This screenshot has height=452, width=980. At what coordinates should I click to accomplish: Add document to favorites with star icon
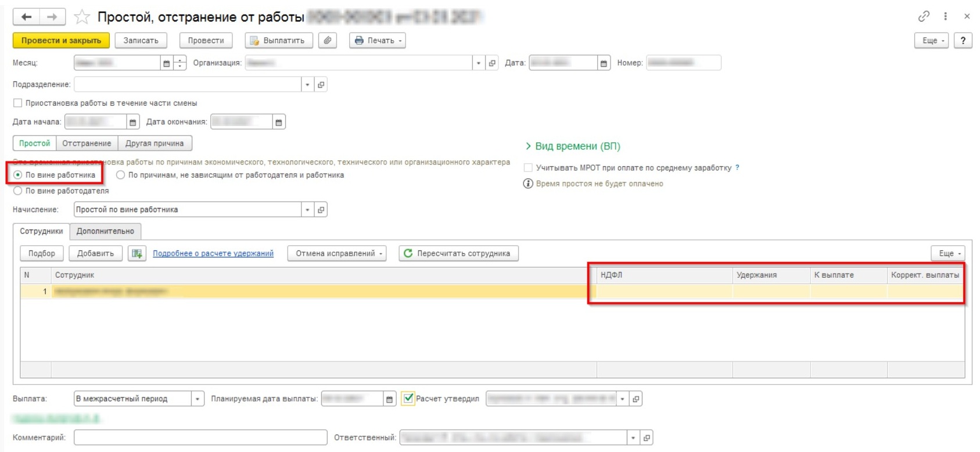coord(82,17)
